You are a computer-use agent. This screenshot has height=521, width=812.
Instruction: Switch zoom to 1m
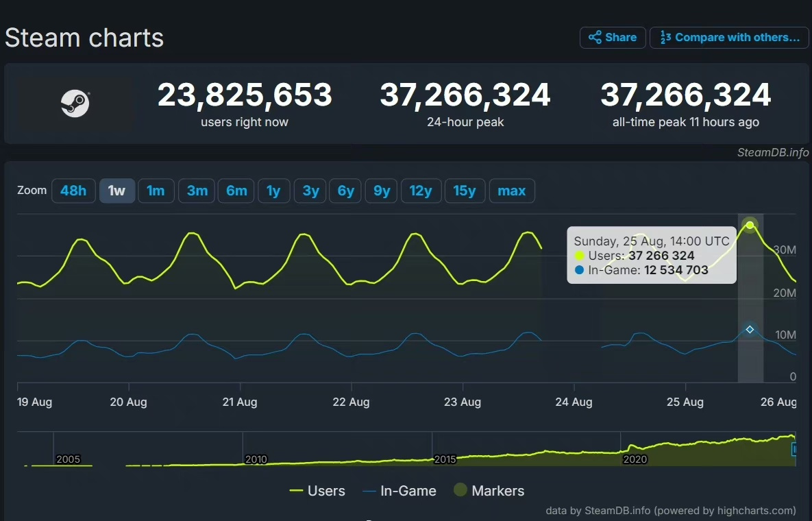(x=156, y=191)
